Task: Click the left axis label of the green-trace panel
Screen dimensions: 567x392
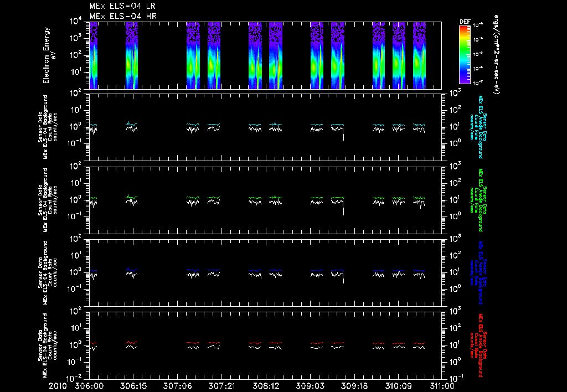Action: [x=48, y=200]
